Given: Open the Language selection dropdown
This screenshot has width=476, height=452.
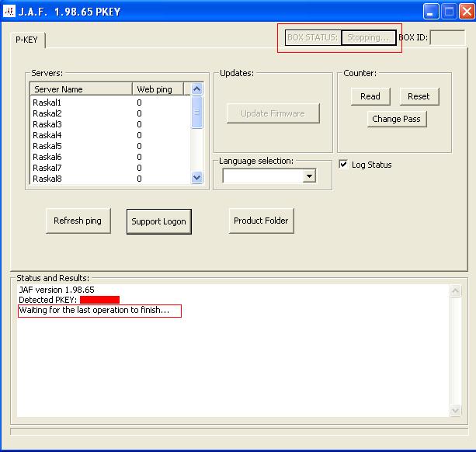Looking at the screenshot, I should coord(309,176).
